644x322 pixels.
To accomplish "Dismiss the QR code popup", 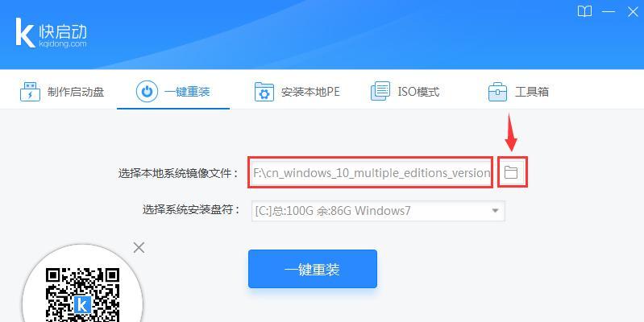I will (139, 247).
